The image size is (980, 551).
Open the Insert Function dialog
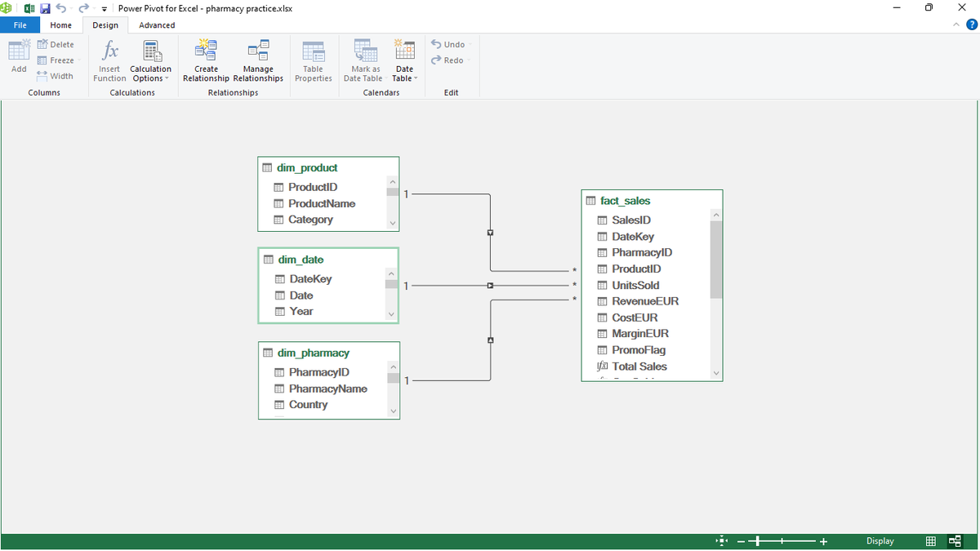pyautogui.click(x=109, y=60)
